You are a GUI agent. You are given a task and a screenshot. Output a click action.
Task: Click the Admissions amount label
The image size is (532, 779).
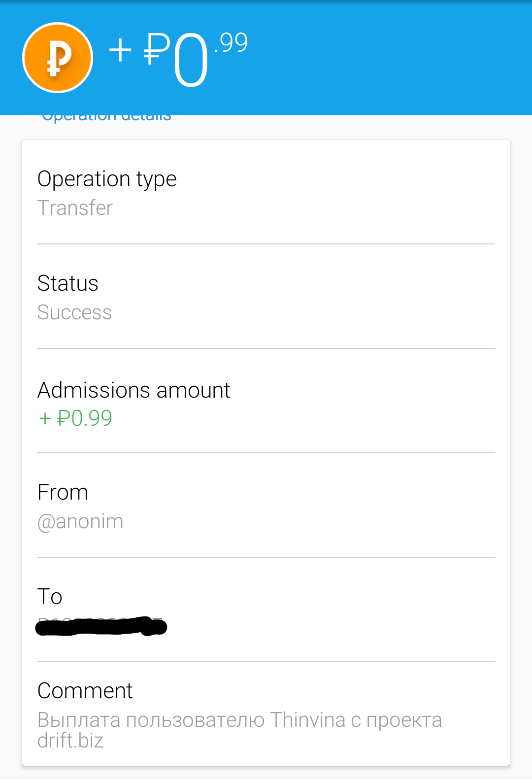click(133, 390)
